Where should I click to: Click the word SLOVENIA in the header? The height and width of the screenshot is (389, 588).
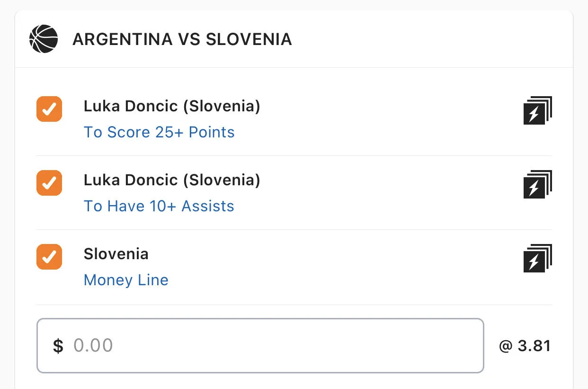point(249,39)
